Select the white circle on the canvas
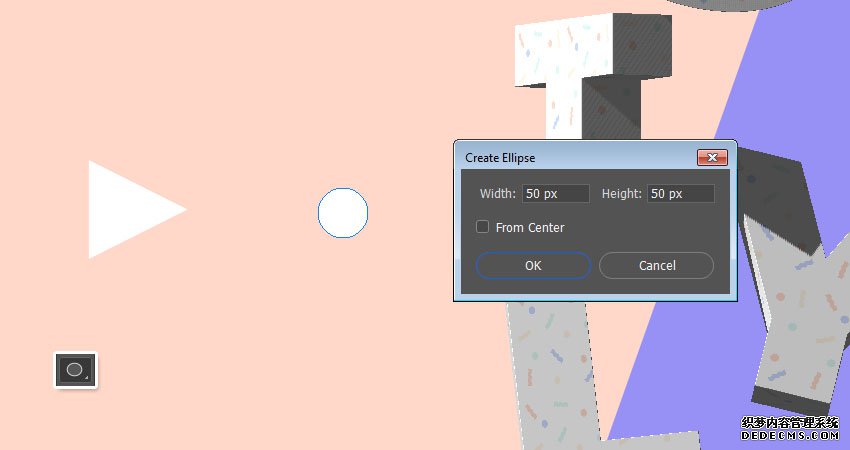Image resolution: width=850 pixels, height=450 pixels. [343, 213]
